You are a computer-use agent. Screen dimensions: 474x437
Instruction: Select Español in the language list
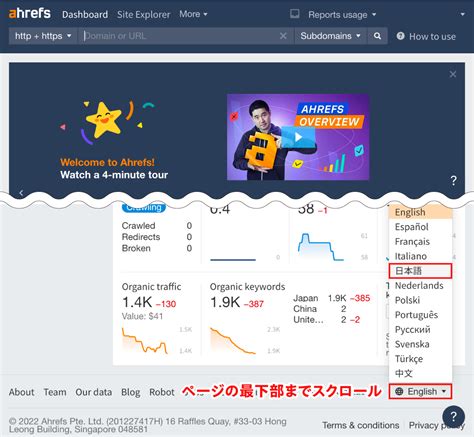pos(420,227)
